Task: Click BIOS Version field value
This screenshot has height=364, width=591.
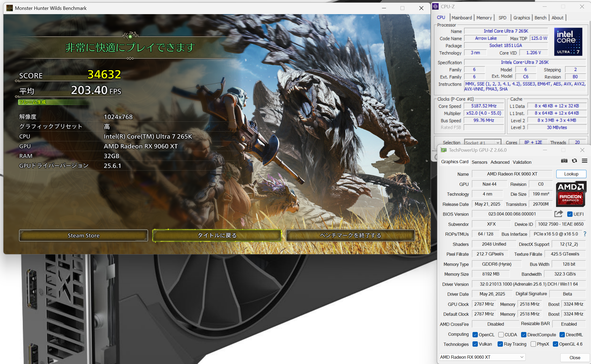Action: click(x=512, y=214)
